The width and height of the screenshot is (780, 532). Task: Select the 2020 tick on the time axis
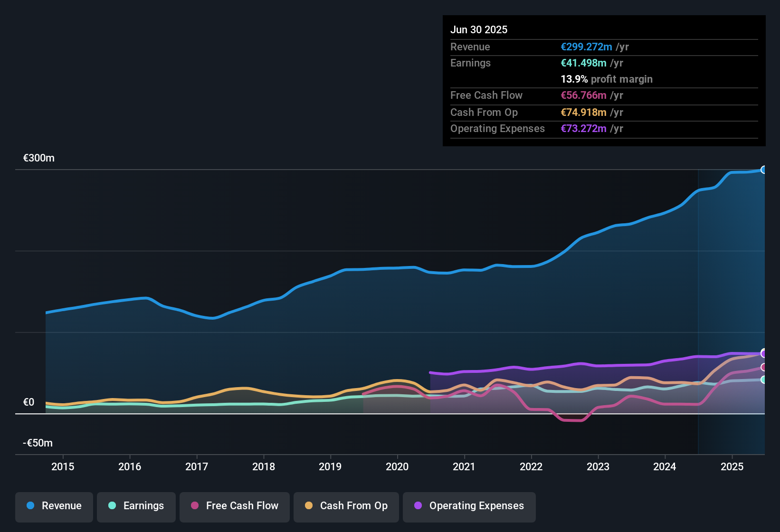click(397, 466)
